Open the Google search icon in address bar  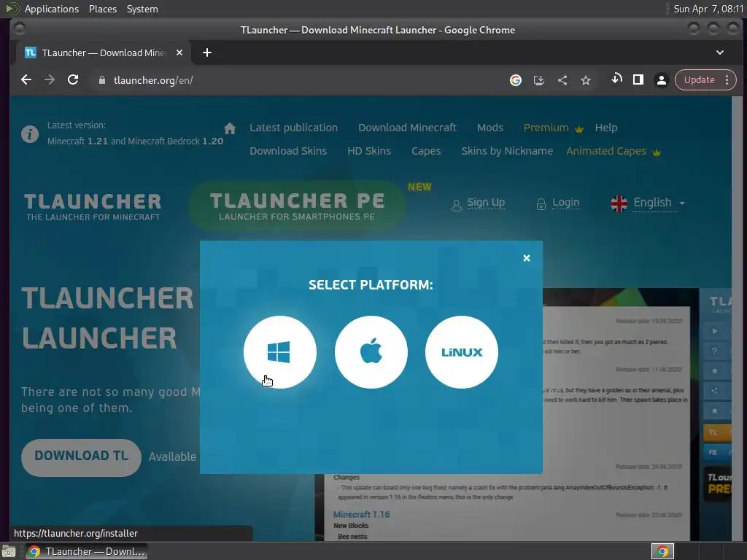click(x=516, y=80)
